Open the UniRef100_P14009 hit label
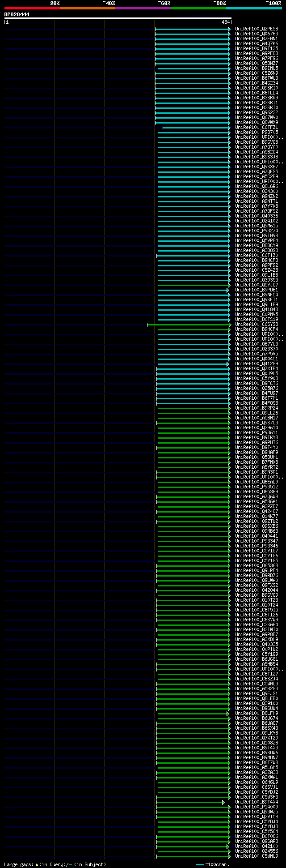Image resolution: width=286 pixels, height=868 pixels. tap(257, 807)
